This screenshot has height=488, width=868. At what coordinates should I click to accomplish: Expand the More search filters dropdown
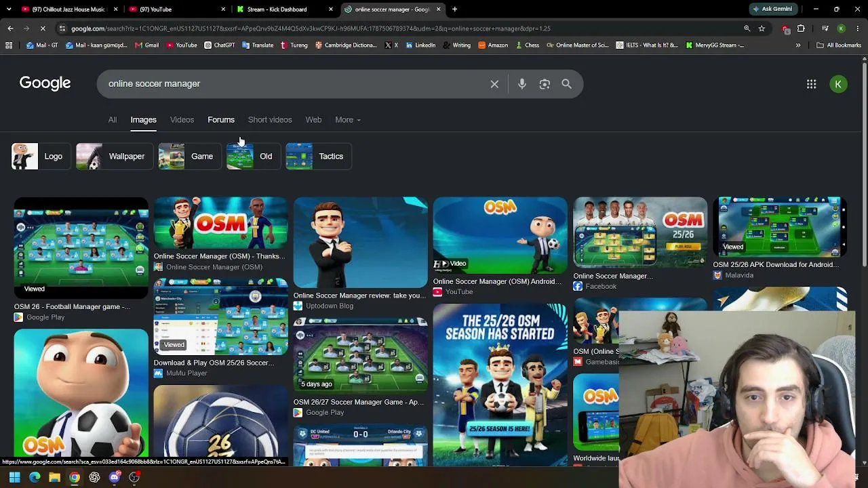coord(348,120)
